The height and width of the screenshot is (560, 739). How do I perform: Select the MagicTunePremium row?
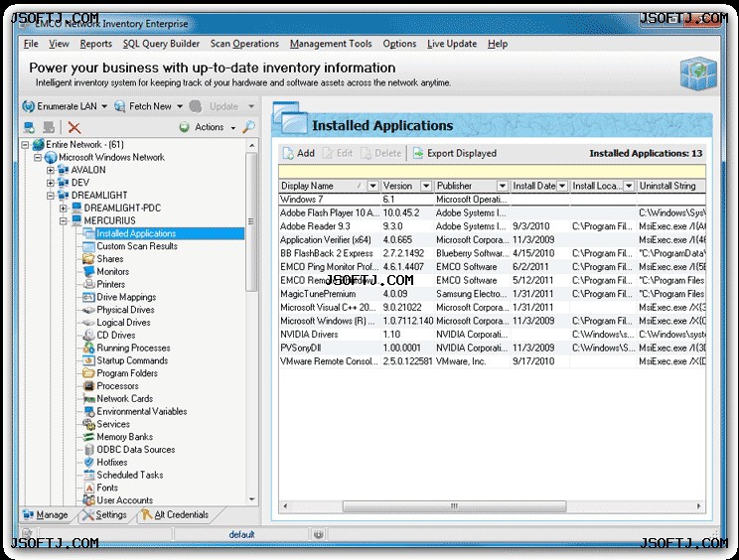pyautogui.click(x=492, y=294)
